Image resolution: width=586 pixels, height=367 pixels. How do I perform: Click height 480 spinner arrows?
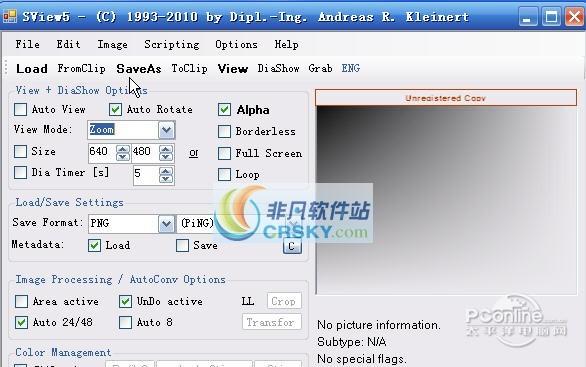(166, 152)
